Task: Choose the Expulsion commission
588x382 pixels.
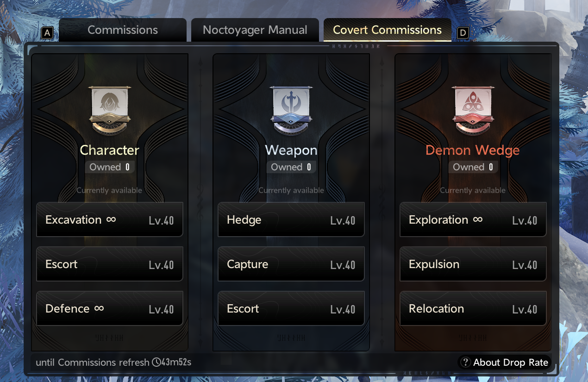Action: click(x=473, y=264)
